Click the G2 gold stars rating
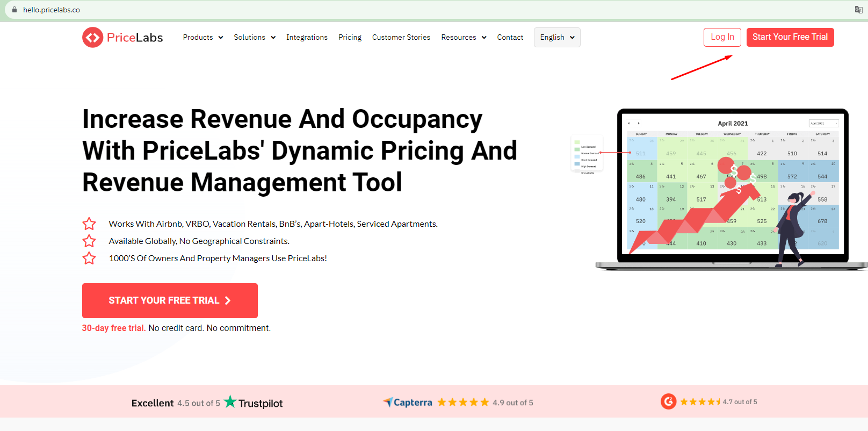 (x=700, y=402)
